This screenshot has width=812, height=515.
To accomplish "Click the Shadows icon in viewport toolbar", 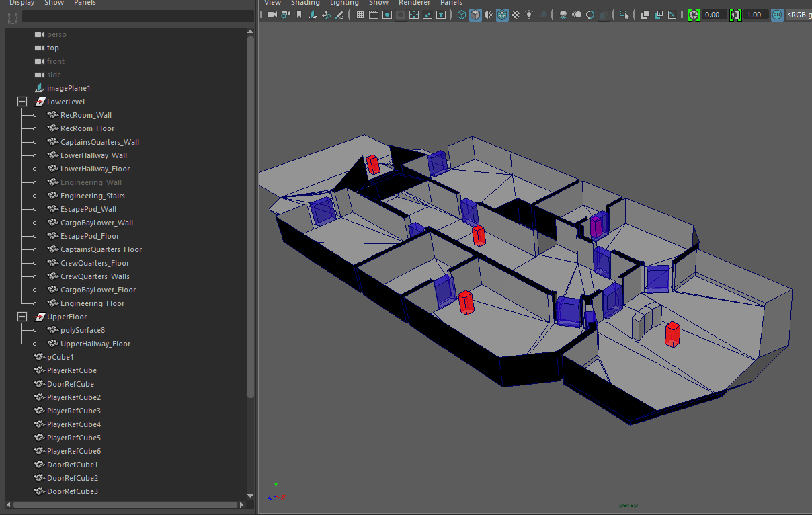I will (543, 15).
